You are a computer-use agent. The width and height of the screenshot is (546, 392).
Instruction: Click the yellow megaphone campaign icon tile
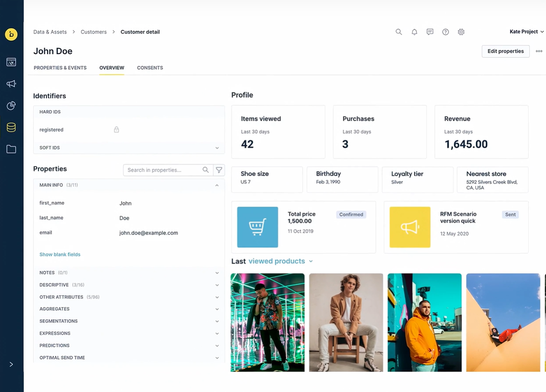[x=410, y=227]
